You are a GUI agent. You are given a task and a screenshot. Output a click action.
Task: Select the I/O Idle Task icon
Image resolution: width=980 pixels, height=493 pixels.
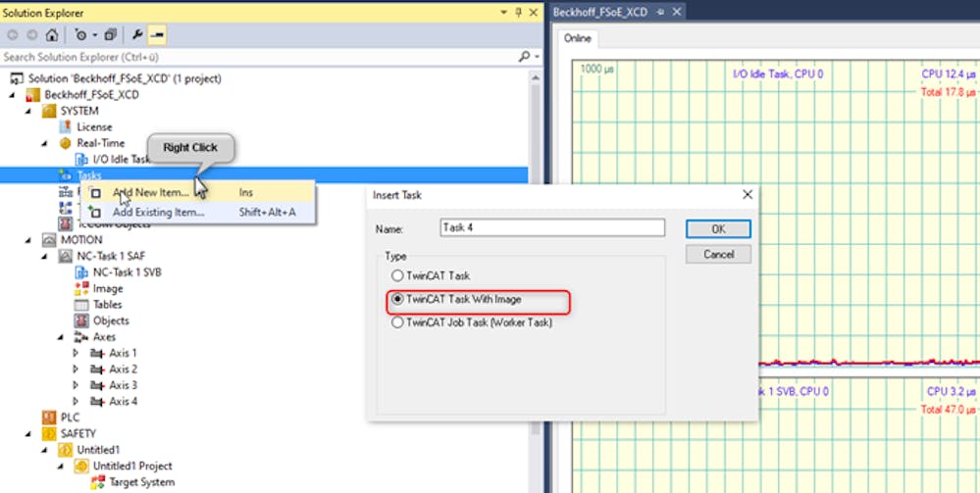point(81,160)
